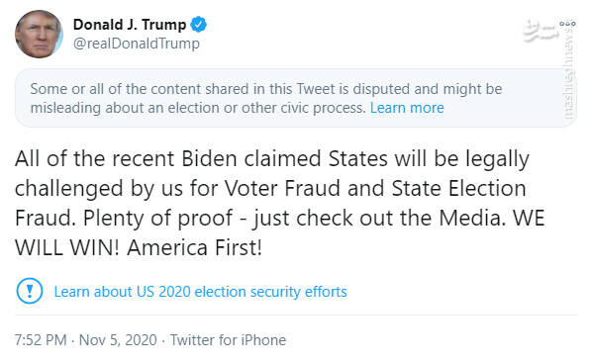Open the tweet's three-dot more options menu
The image size is (592, 364).
point(567,24)
